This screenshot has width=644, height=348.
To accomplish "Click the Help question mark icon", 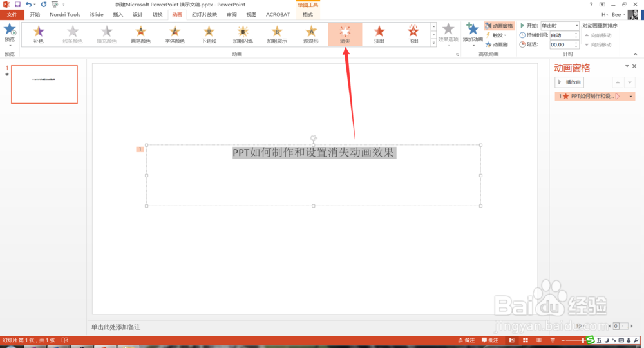I will point(591,4).
